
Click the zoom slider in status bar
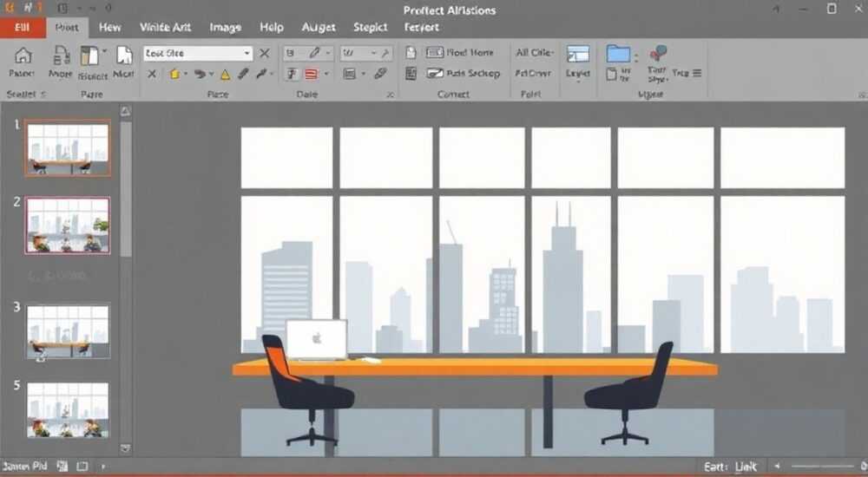pyautogui.click(x=822, y=467)
